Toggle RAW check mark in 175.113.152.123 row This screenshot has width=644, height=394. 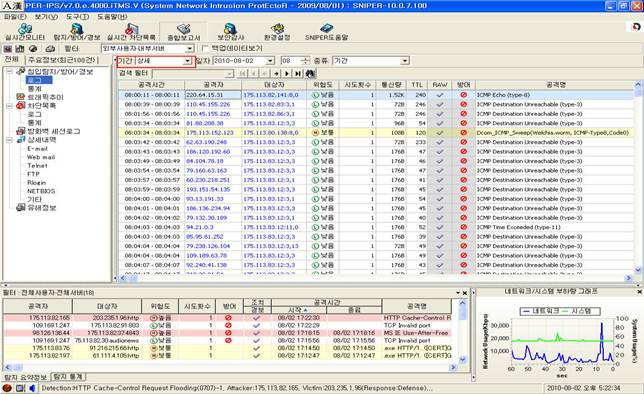coord(440,133)
